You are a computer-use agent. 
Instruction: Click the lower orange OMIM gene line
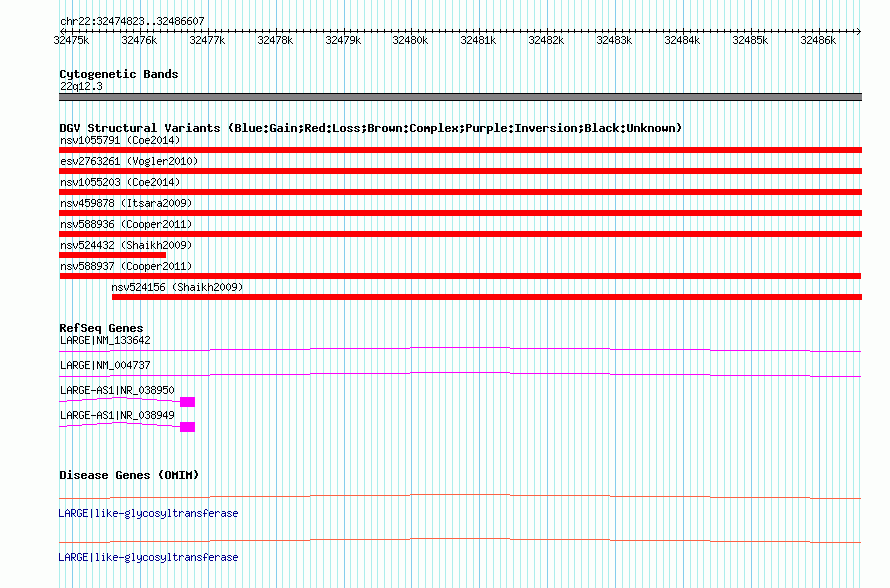[460, 540]
